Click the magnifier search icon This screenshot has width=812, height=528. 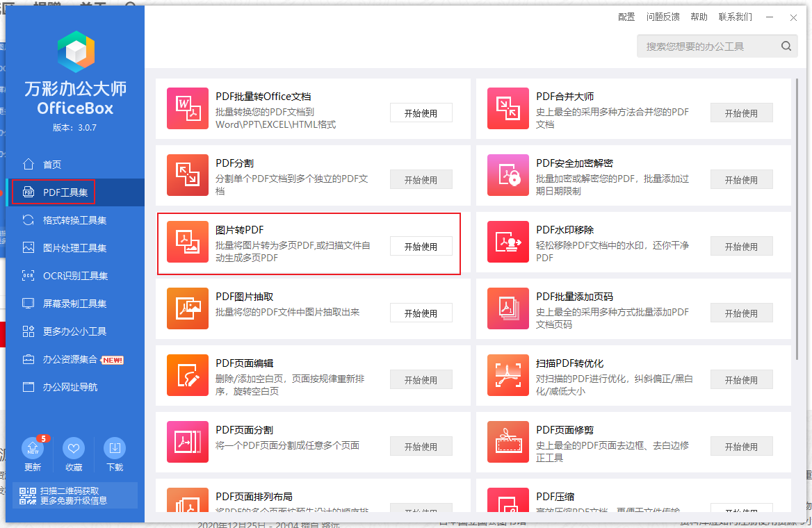pos(786,46)
